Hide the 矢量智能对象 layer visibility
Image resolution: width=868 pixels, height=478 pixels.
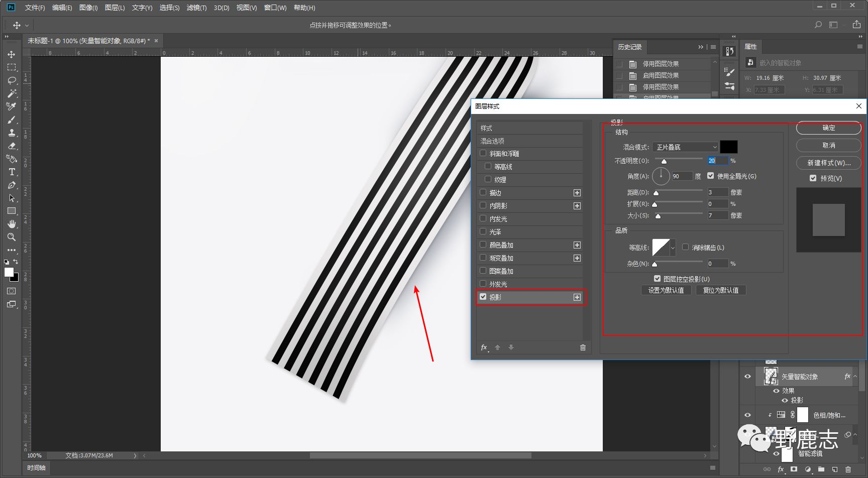747,377
